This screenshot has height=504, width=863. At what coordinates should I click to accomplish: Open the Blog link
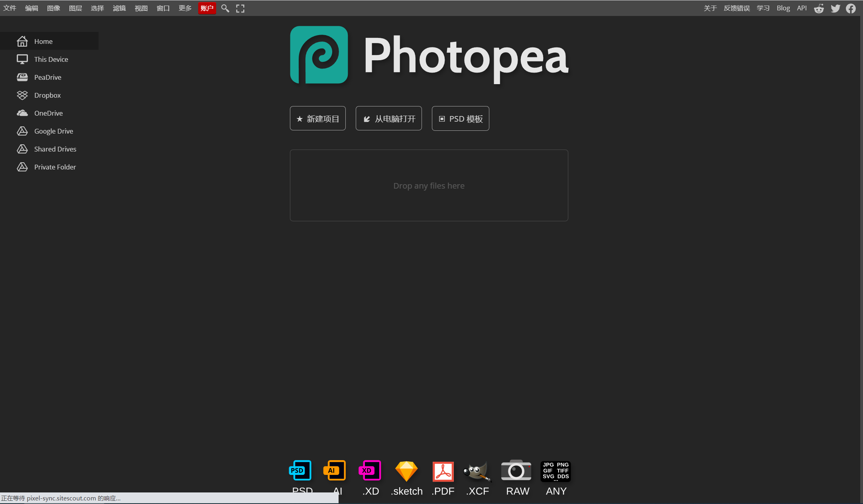783,8
